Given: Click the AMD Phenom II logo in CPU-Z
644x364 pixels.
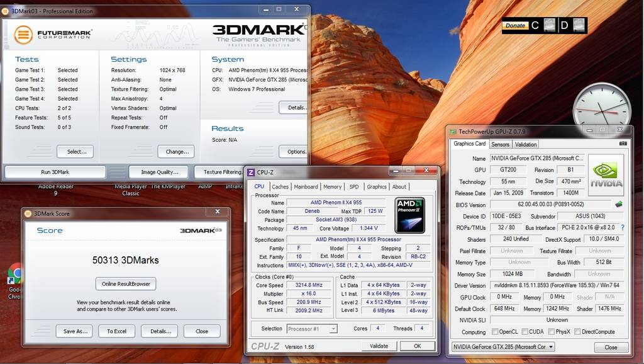Looking at the screenshot, I should click(409, 215).
